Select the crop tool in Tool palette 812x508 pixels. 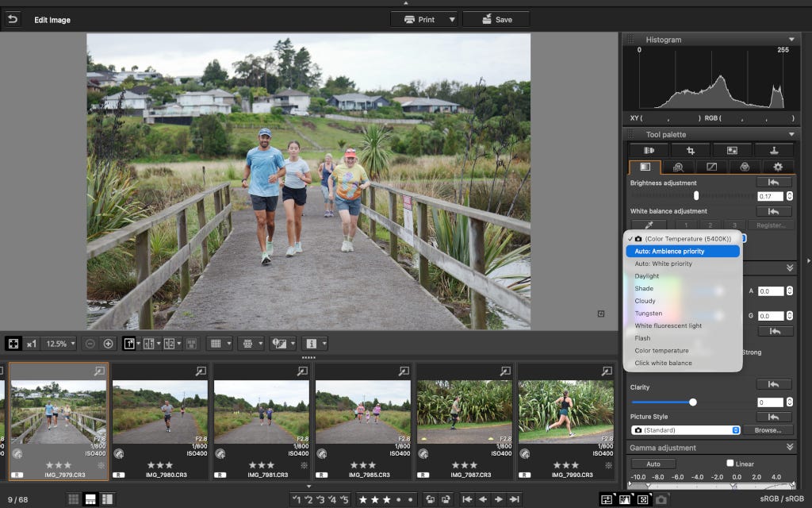691,150
